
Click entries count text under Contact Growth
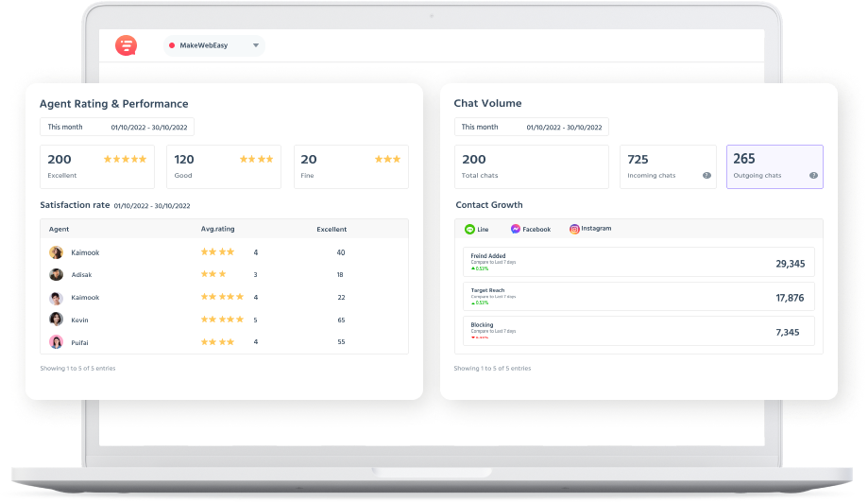pos(492,369)
